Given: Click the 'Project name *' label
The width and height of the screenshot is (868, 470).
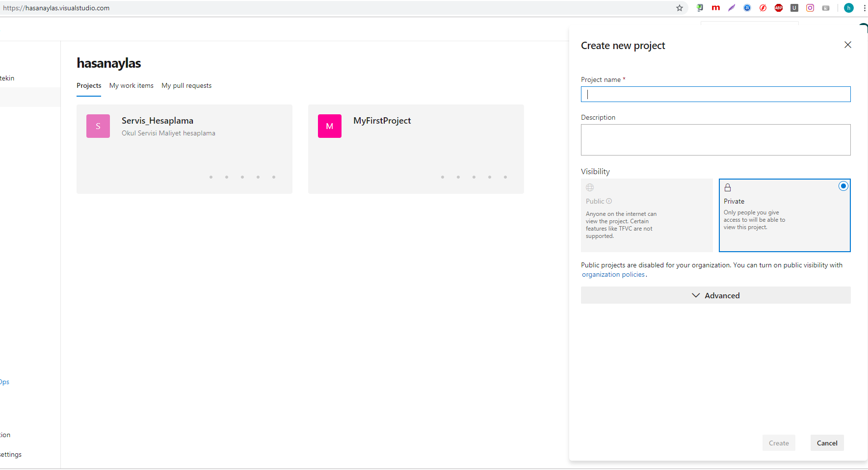Looking at the screenshot, I should pos(603,79).
